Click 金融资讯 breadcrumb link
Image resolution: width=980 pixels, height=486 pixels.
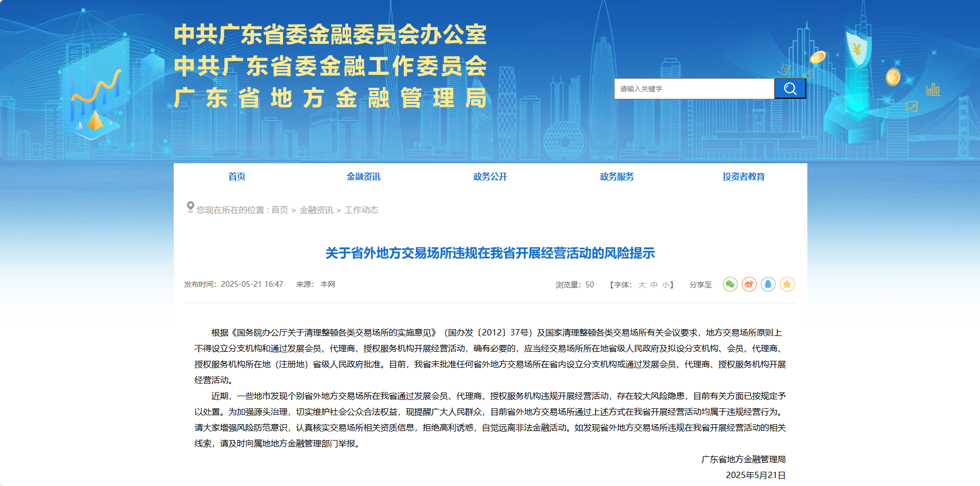316,210
